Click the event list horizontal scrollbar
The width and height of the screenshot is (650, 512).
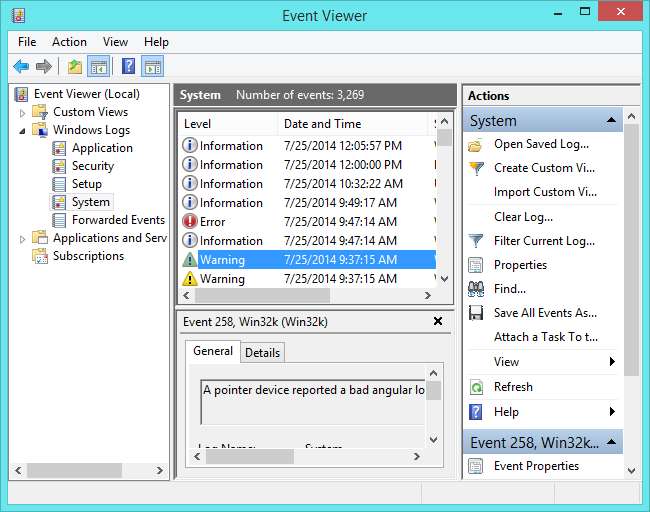(260, 296)
